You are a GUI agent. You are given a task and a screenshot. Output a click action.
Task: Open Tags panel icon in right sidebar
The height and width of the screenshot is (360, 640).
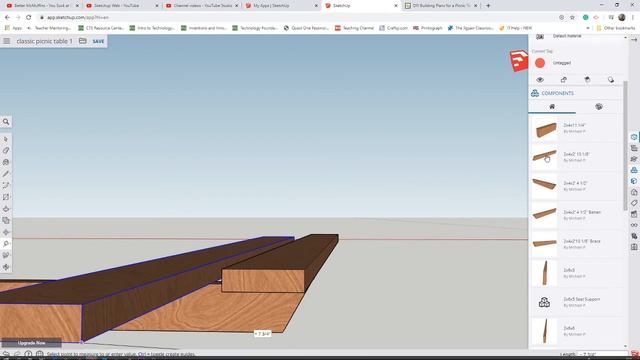pyautogui.click(x=634, y=203)
